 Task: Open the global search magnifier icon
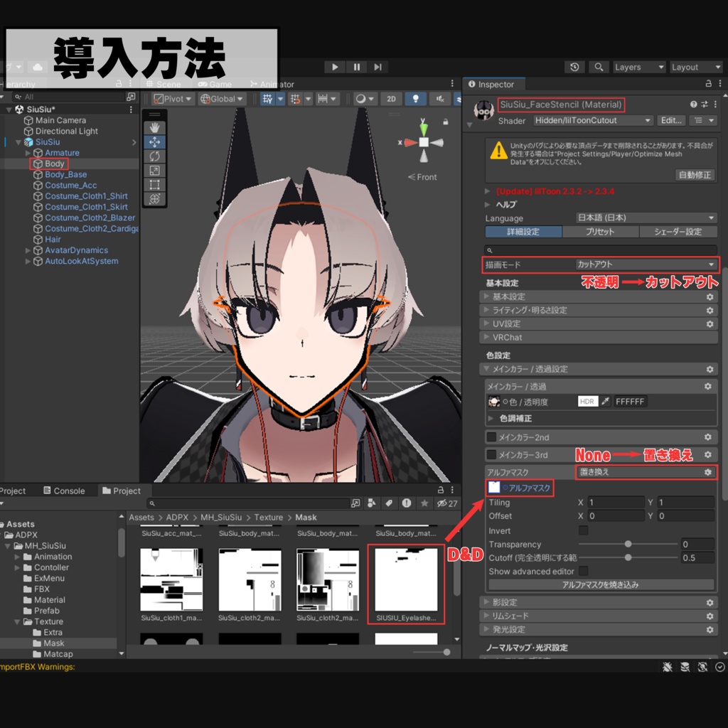pos(599,67)
